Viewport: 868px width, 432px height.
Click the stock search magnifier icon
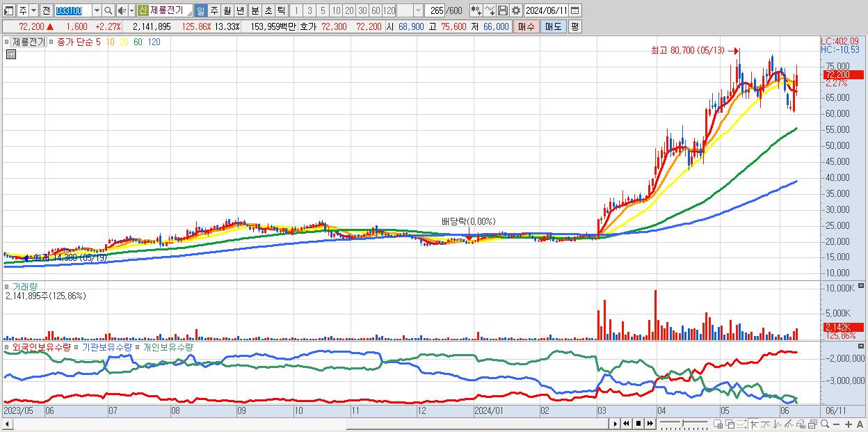pos(108,10)
